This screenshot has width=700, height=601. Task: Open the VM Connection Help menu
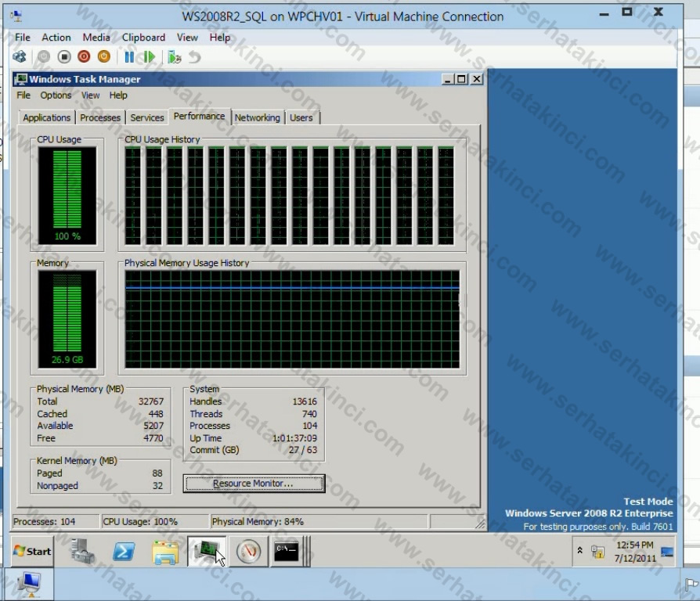(220, 38)
